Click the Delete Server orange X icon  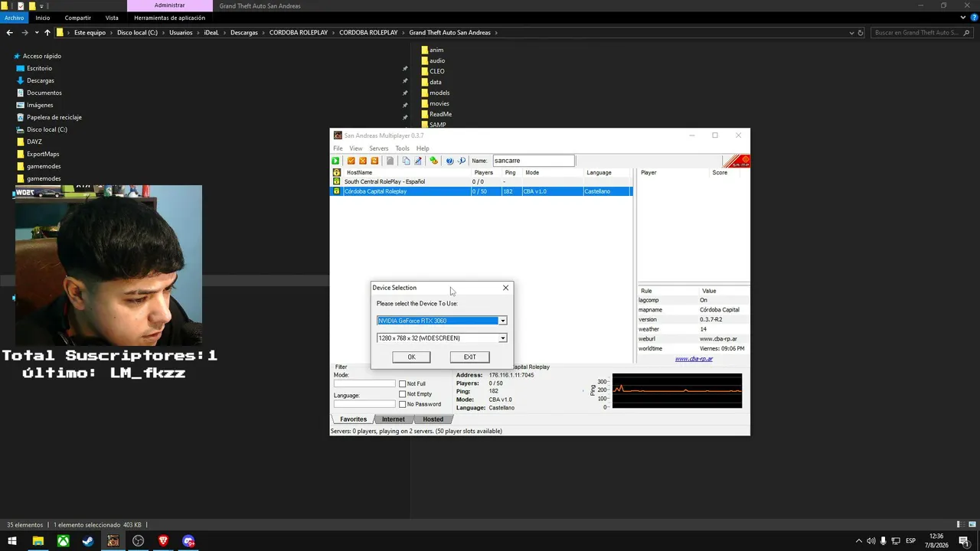tap(363, 161)
